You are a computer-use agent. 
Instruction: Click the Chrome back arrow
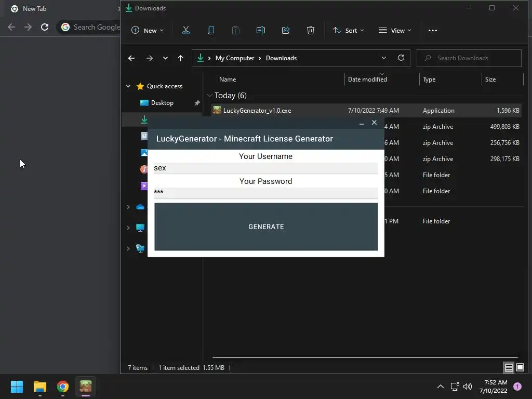click(11, 27)
